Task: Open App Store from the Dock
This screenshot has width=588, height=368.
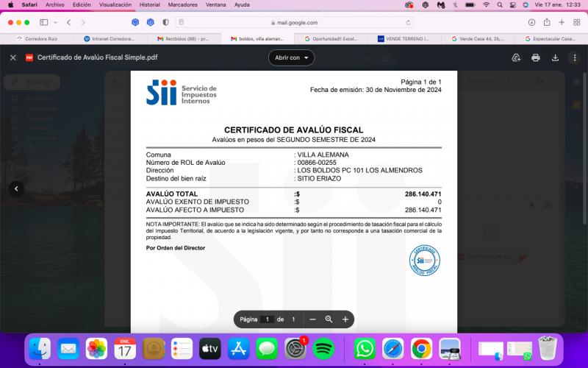Action: pos(239,349)
